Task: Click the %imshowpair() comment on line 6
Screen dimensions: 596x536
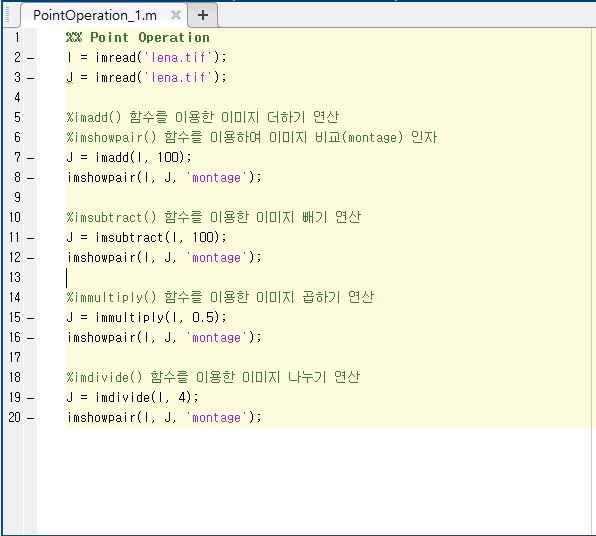Action: tap(252, 137)
